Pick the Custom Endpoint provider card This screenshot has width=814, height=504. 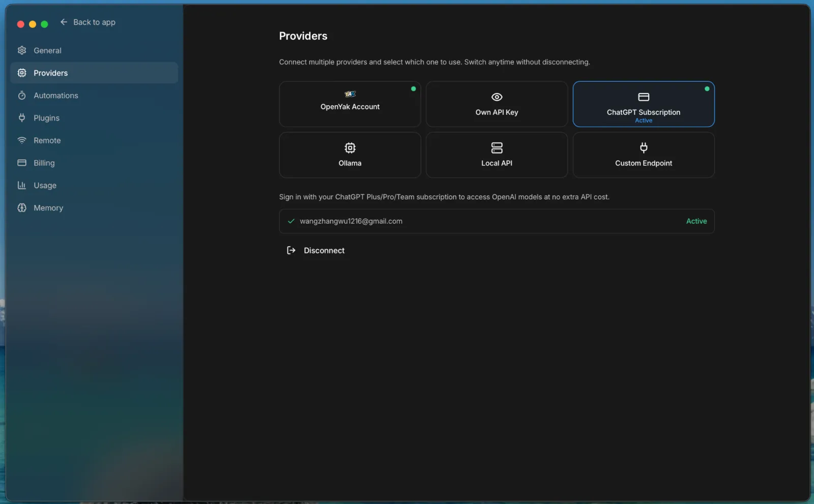tap(643, 155)
